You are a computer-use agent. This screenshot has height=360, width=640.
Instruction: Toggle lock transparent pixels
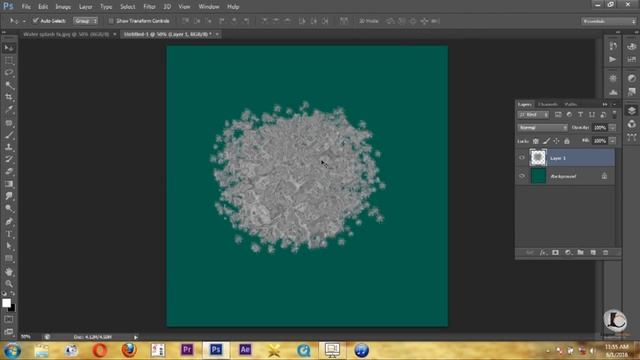pyautogui.click(x=536, y=141)
